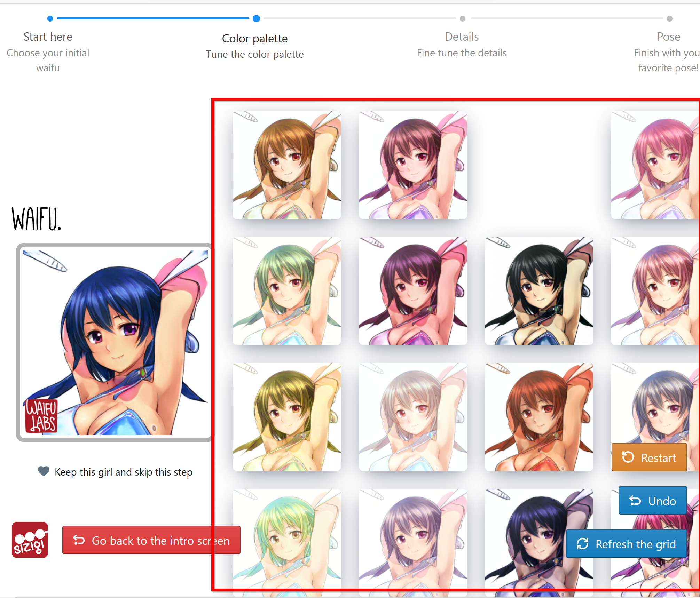Viewport: 700px width, 598px height.
Task: Click the Start here step dot
Action: (50, 18)
